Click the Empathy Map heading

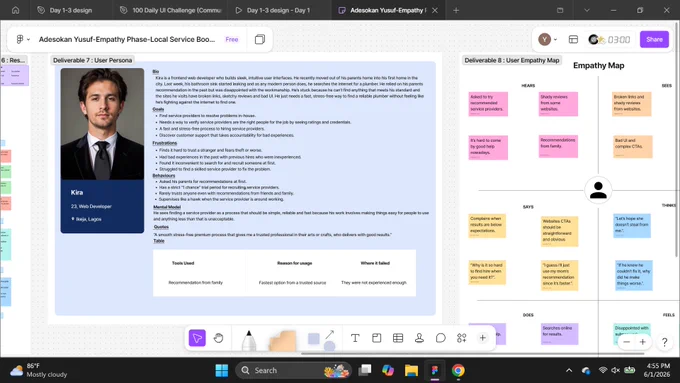click(x=598, y=65)
